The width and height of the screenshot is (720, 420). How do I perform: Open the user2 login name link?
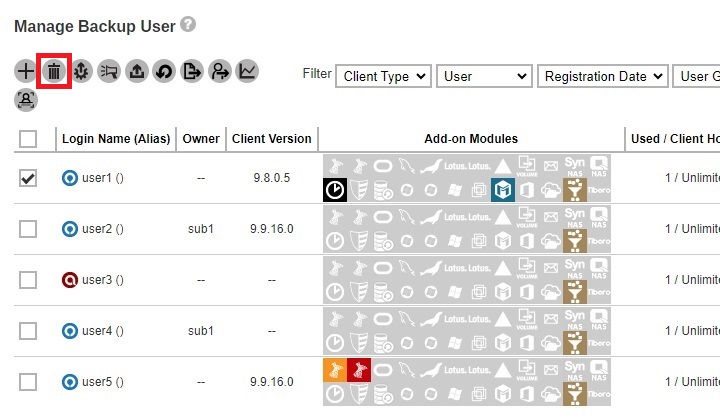102,229
